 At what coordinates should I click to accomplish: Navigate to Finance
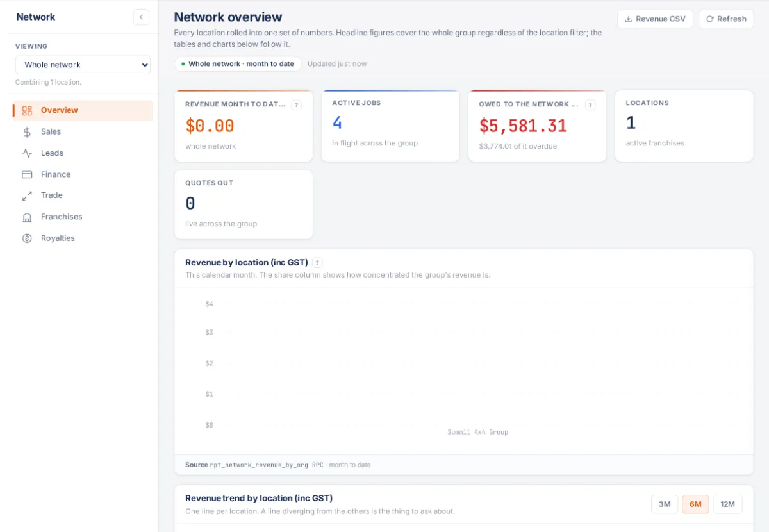click(x=83, y=174)
